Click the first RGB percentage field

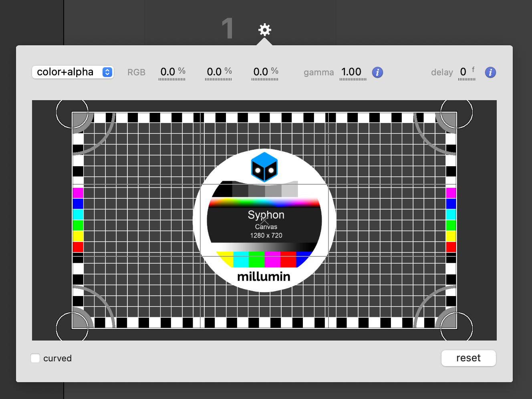click(x=172, y=72)
